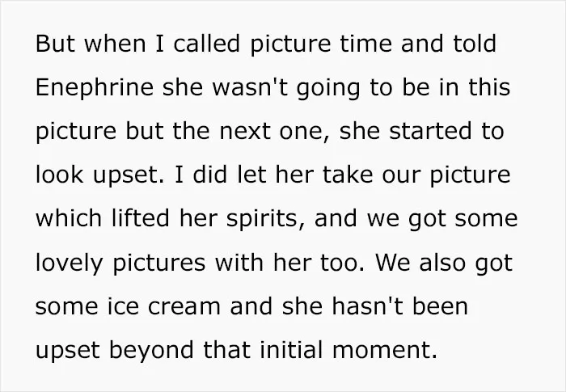Click the word "beyond" in the last line
The width and height of the screenshot is (566, 392).
(x=151, y=351)
